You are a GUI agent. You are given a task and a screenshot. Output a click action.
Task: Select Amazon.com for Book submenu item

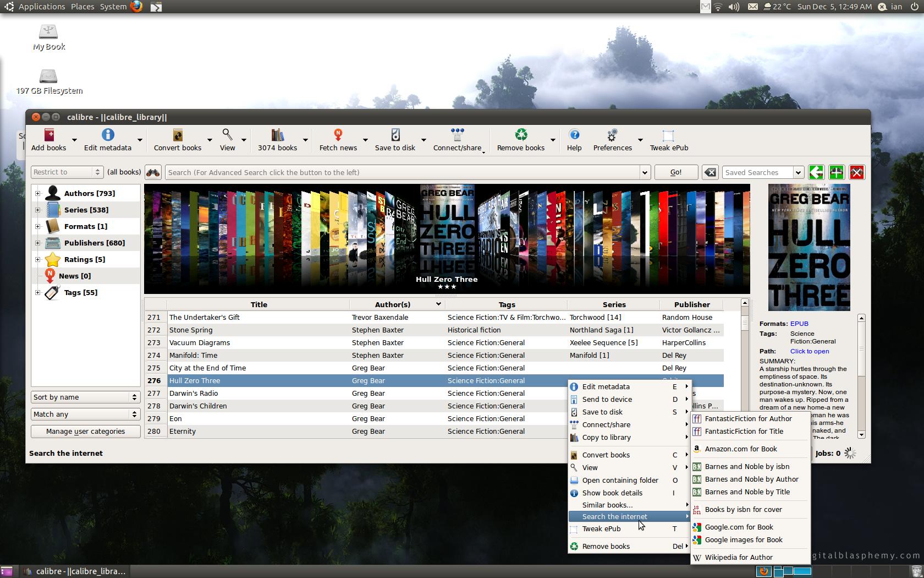[750, 449]
